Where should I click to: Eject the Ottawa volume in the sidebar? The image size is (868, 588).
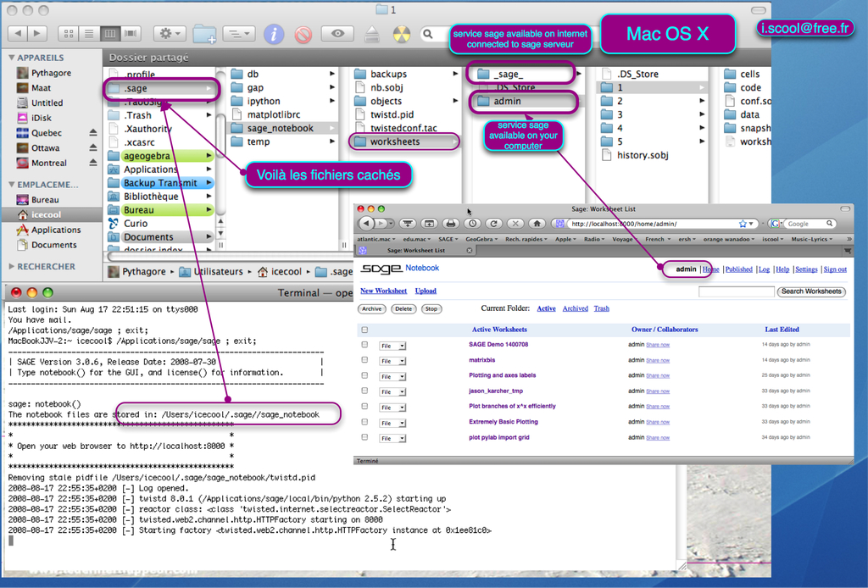(93, 147)
